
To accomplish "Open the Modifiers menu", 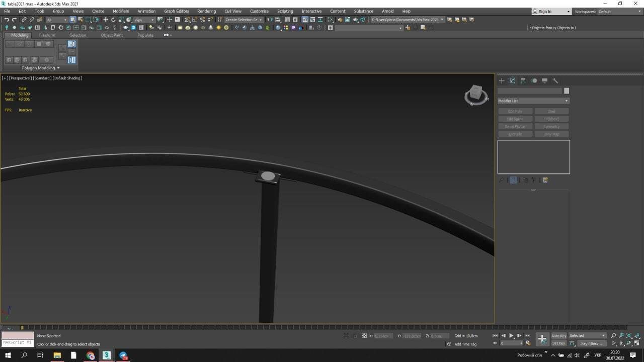I will [121, 11].
